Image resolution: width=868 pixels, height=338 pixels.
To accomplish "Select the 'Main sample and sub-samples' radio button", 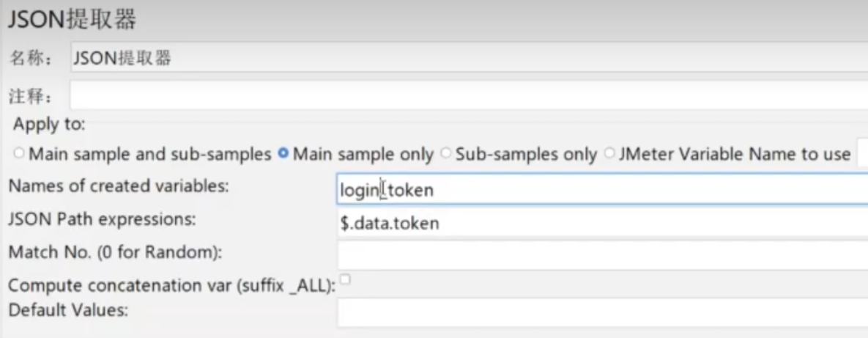I will (x=19, y=155).
